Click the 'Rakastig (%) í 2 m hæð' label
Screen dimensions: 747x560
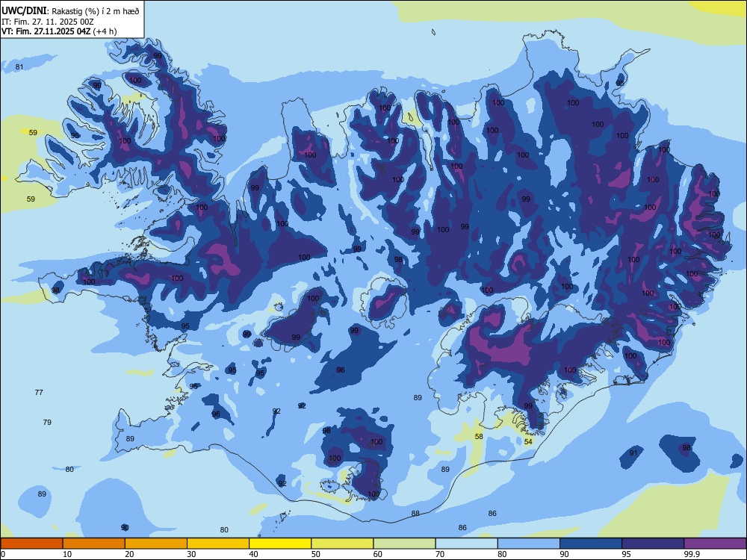pyautogui.click(x=96, y=11)
